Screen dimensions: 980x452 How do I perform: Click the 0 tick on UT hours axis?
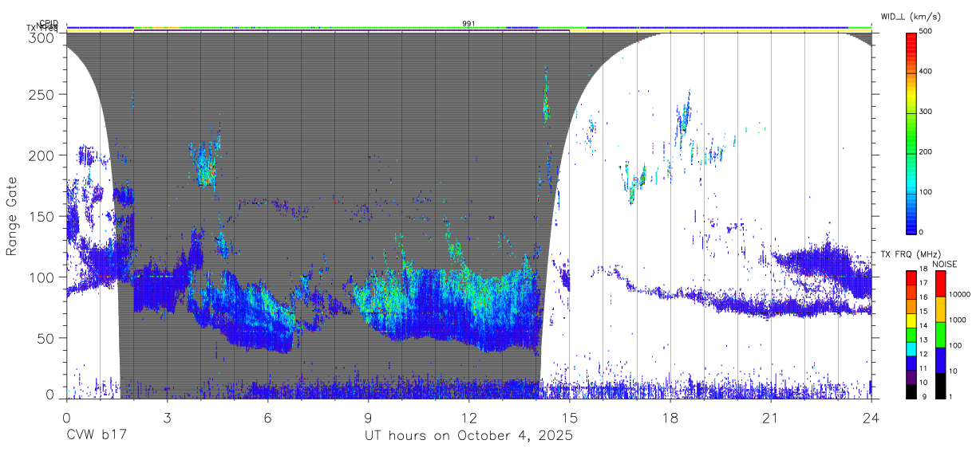[x=66, y=418]
